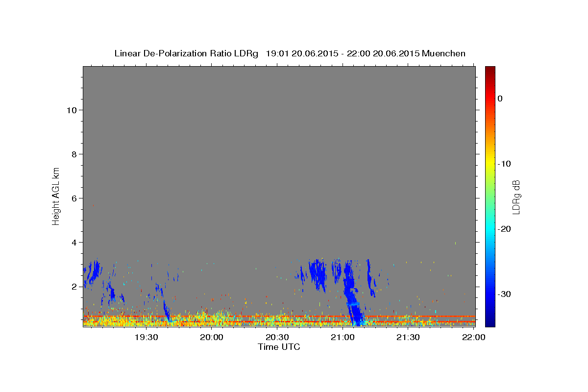Click the '19:30' time tick label
The width and height of the screenshot is (588, 392).
coord(146,337)
